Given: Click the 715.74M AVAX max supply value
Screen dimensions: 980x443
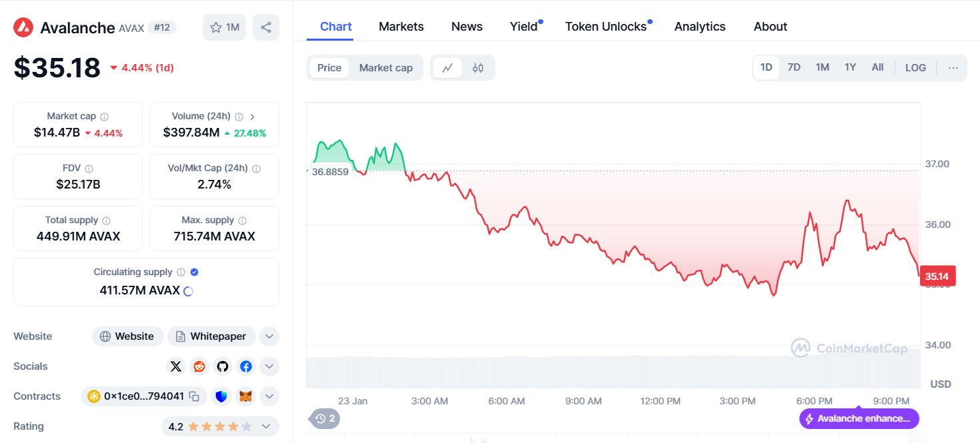Looking at the screenshot, I should (x=215, y=236).
